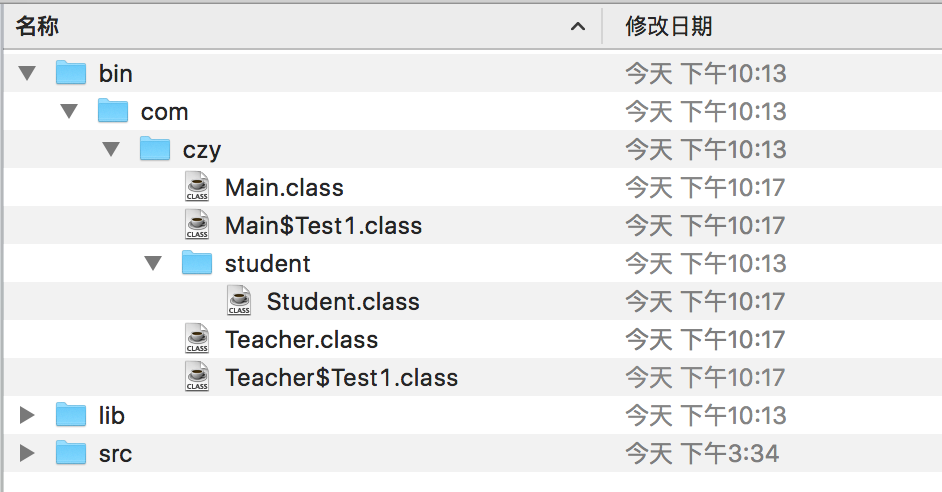Select the Main.class file icon

[197, 187]
